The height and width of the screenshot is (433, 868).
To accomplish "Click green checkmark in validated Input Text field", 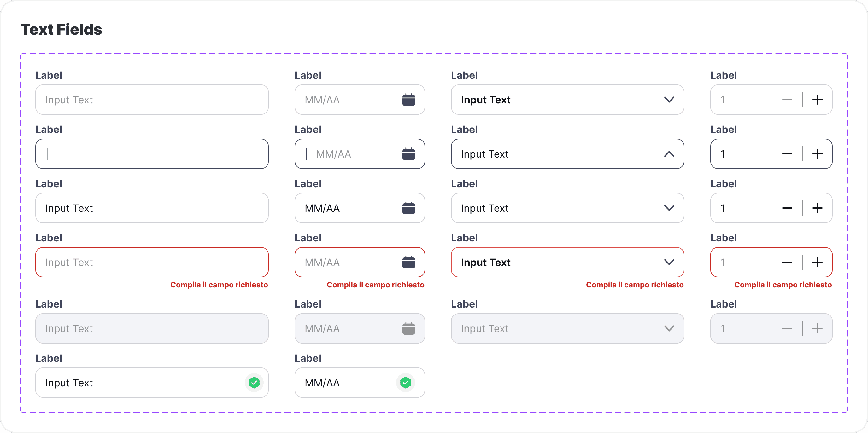I will pos(254,383).
